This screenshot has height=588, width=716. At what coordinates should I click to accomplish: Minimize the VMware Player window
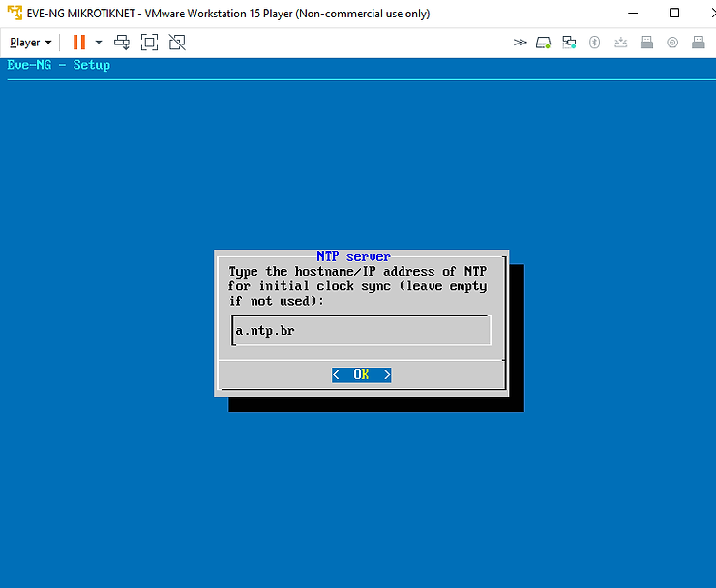point(633,13)
